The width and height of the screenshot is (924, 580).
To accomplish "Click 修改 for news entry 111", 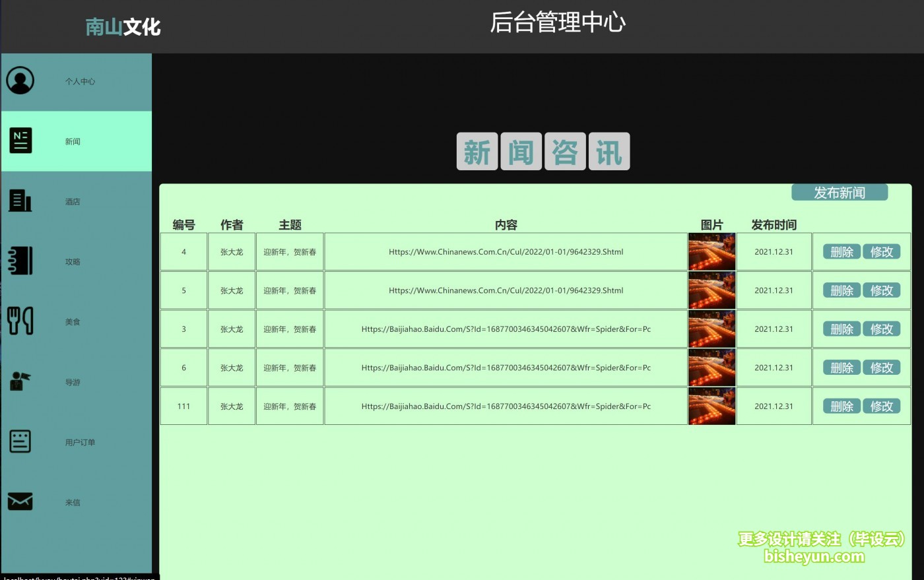I will pos(882,406).
